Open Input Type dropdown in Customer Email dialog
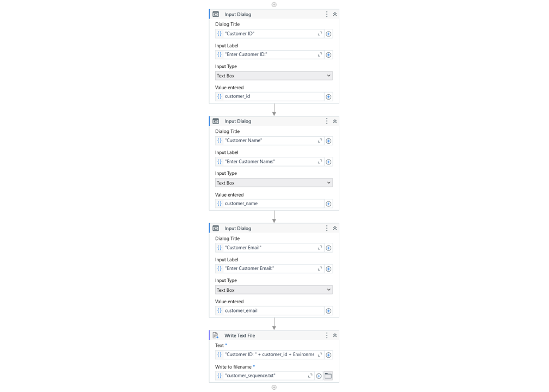 pyautogui.click(x=274, y=290)
